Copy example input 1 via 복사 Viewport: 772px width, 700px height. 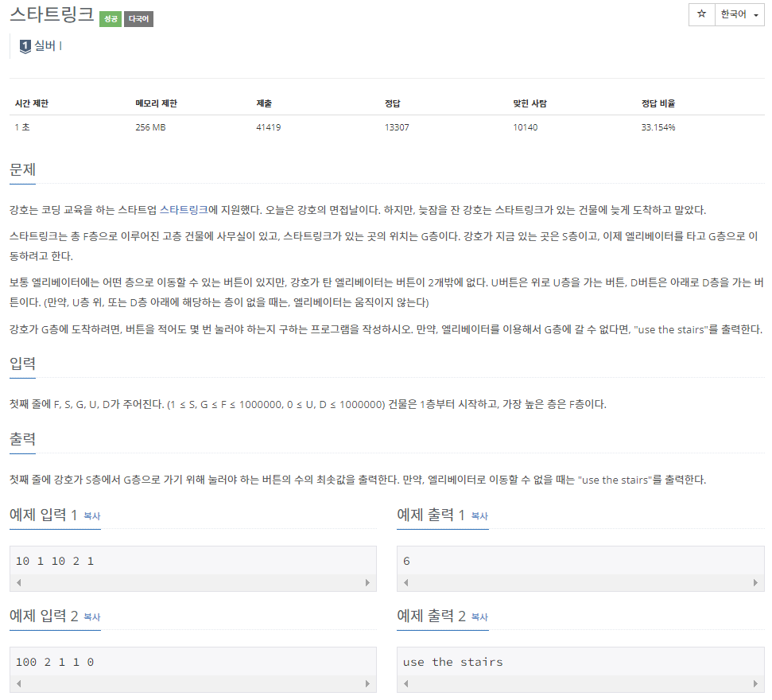pos(92,515)
